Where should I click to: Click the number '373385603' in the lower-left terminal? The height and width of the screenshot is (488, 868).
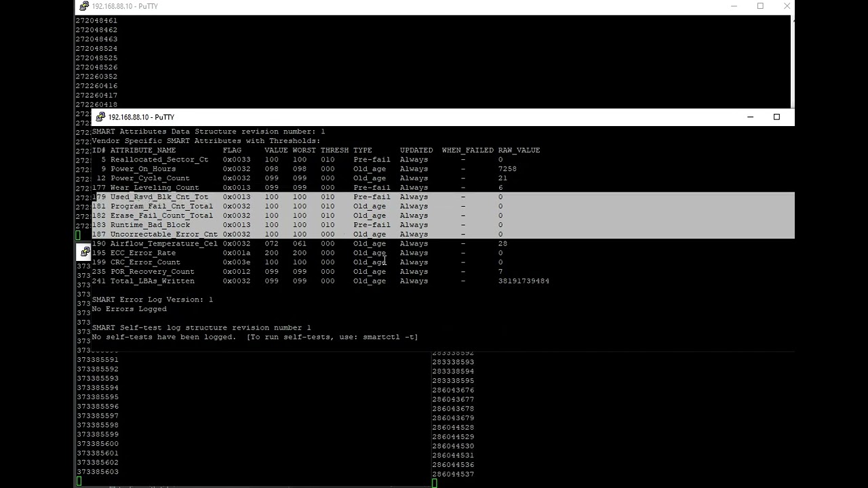98,472
